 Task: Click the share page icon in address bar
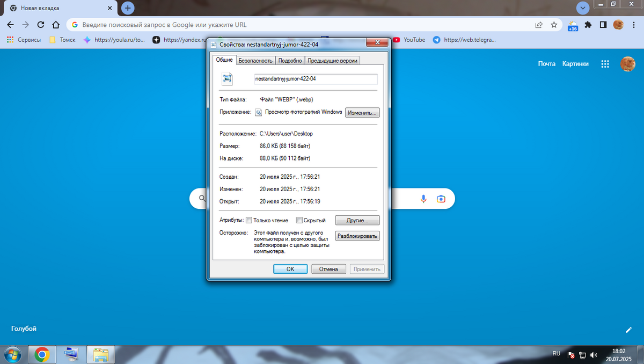539,25
